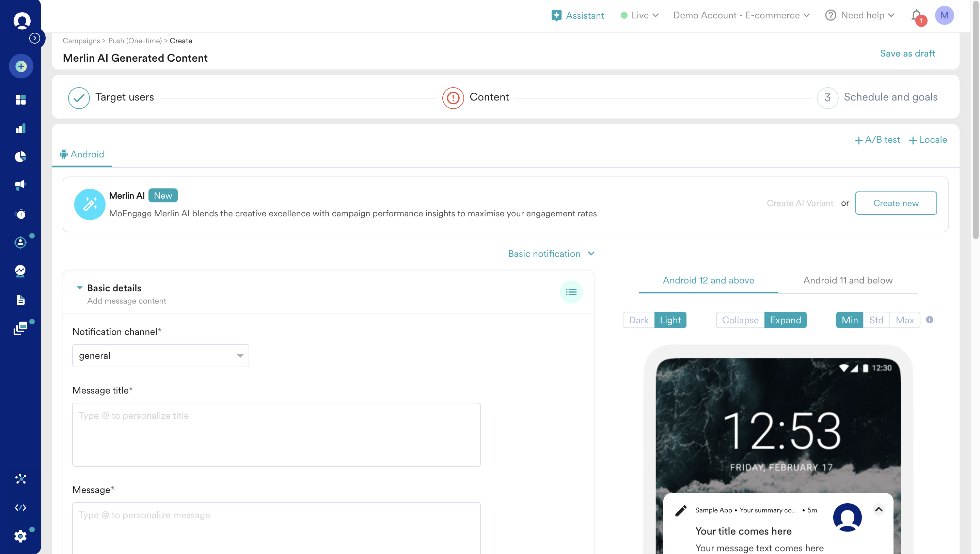Click the Create new button
980x554 pixels.
pyautogui.click(x=896, y=203)
